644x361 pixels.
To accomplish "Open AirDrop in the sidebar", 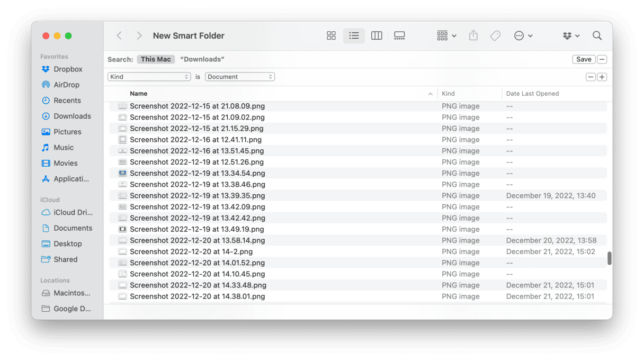I will point(66,85).
